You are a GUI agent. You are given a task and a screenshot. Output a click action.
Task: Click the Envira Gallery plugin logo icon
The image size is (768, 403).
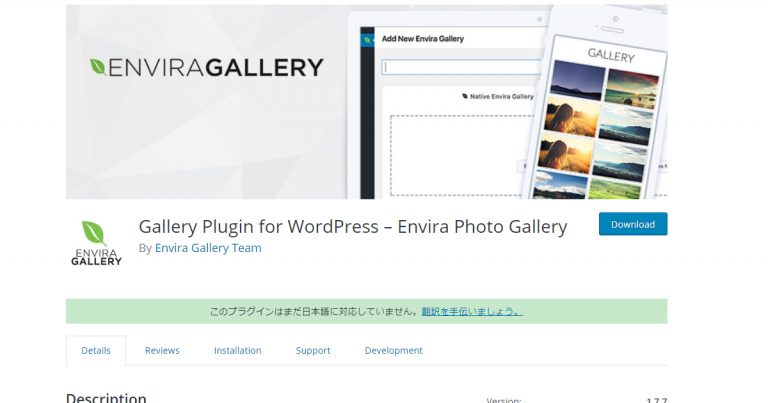pos(96,243)
